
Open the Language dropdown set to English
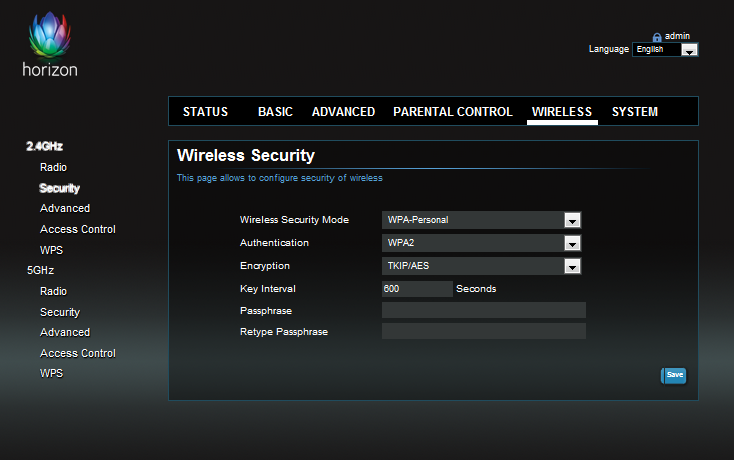(665, 49)
